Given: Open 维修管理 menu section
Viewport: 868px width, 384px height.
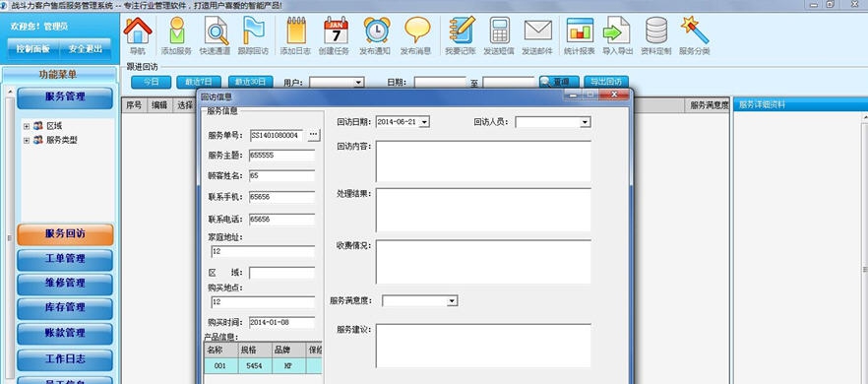Looking at the screenshot, I should coord(65,284).
